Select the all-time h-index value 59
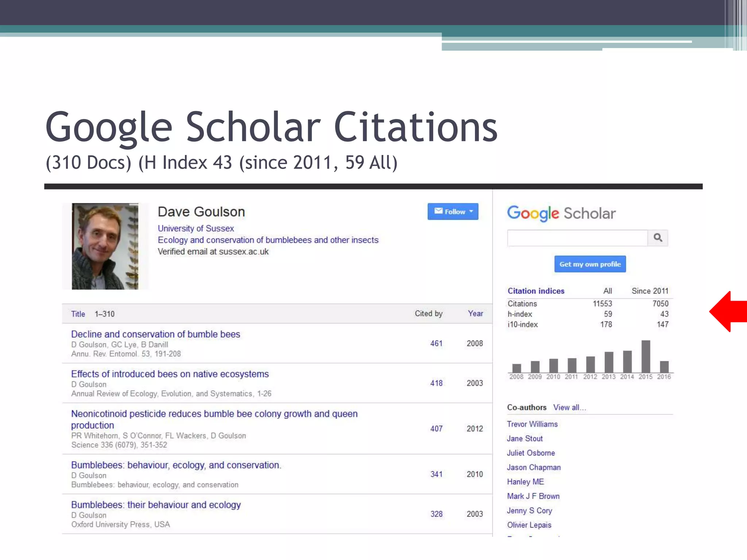747x560 pixels. pos(608,314)
